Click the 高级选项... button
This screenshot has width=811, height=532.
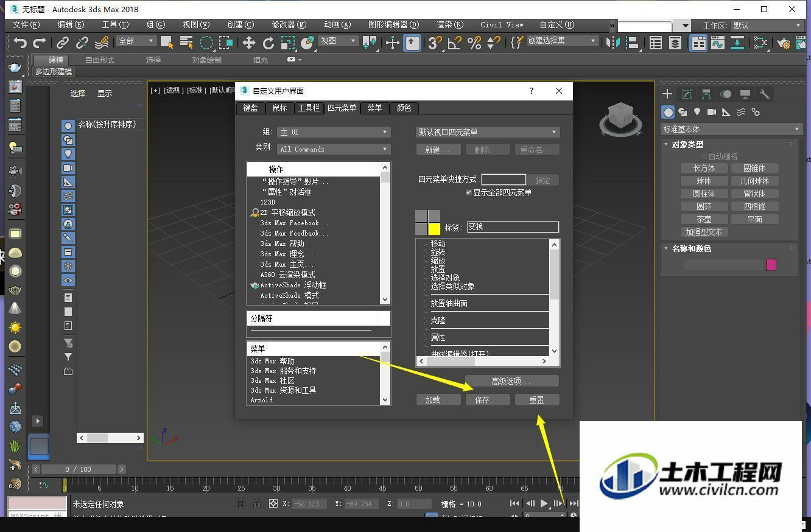511,381
